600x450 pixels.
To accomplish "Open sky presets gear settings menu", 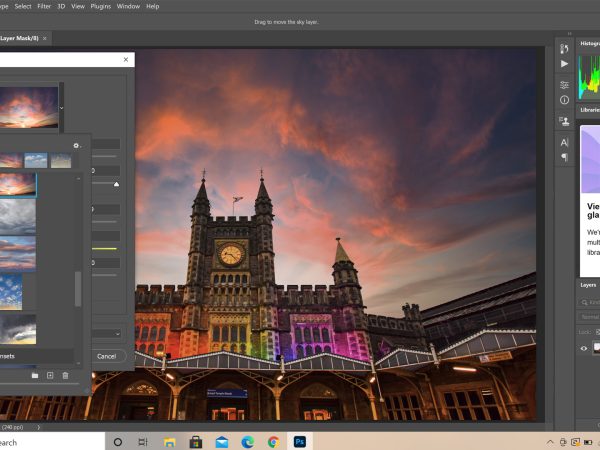I will click(77, 146).
